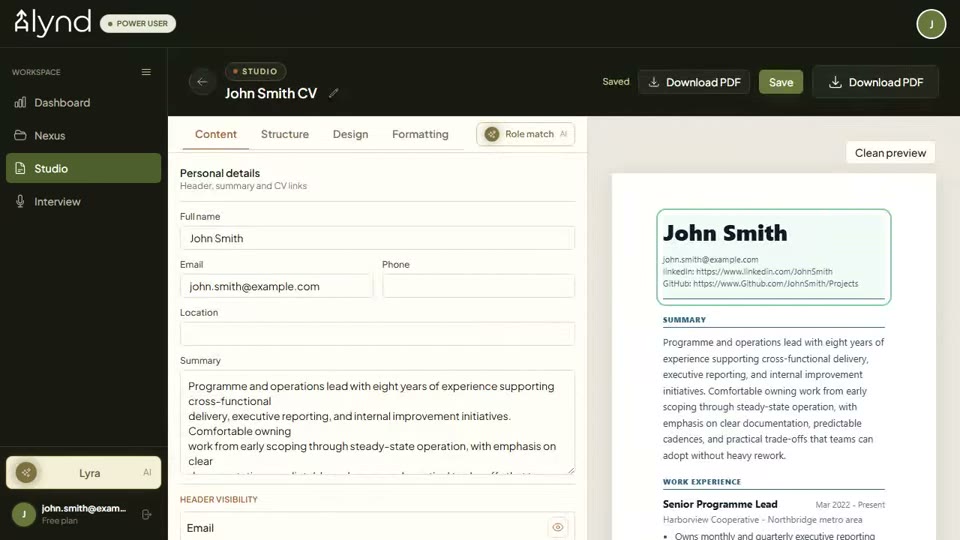Click the Download PDF button beside Saved
The width and height of the screenshot is (960, 540).
pos(694,82)
